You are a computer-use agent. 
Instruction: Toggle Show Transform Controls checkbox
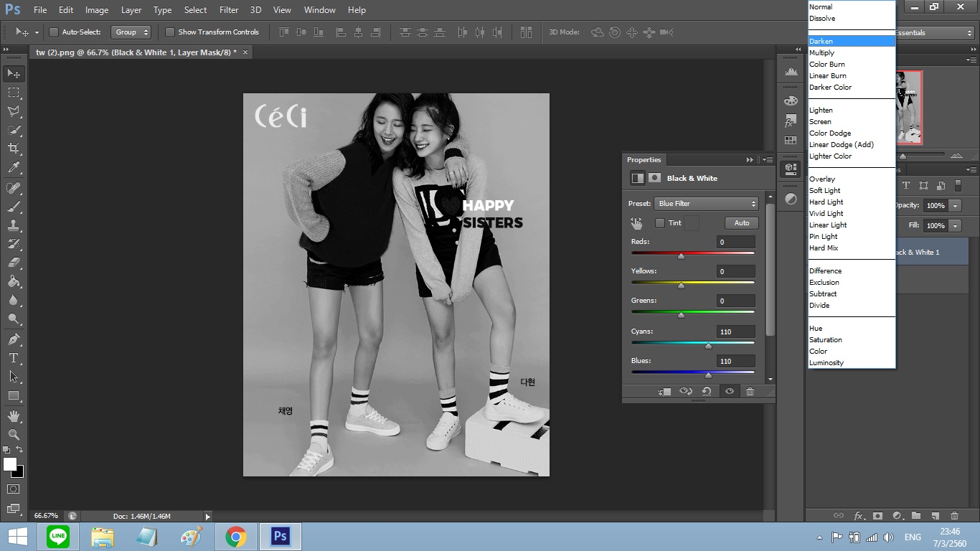[170, 32]
